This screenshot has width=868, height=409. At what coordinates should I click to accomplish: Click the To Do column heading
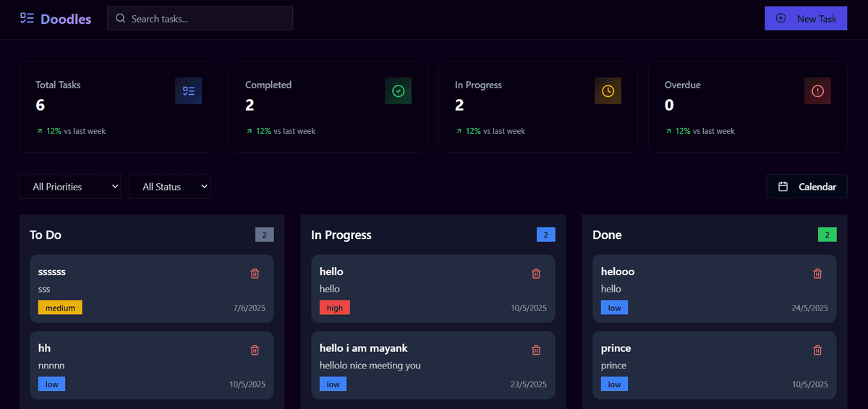pos(46,235)
